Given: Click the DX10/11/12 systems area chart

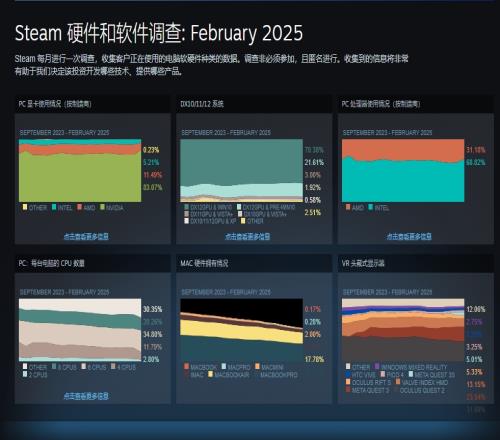Looking at the screenshot, I should pyautogui.click(x=242, y=170).
